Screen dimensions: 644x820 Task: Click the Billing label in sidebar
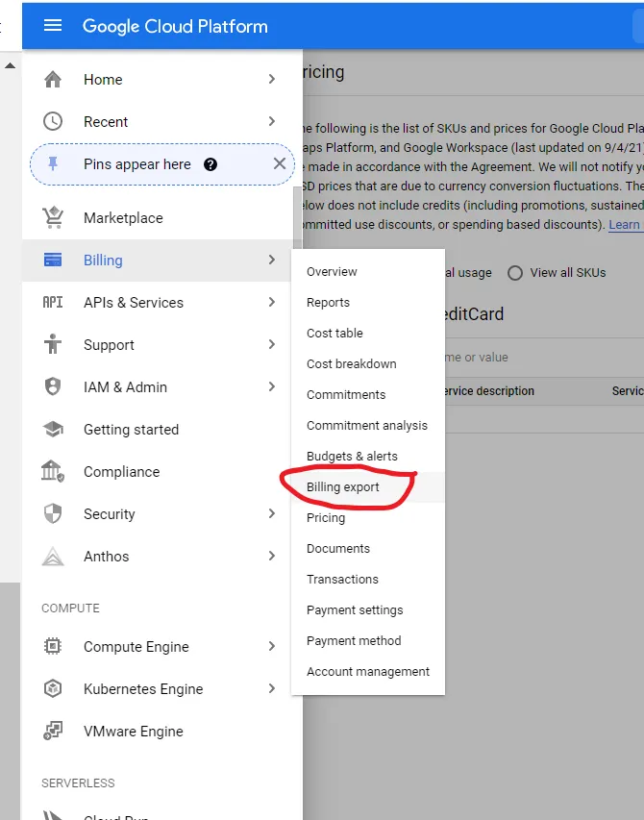[x=103, y=261]
